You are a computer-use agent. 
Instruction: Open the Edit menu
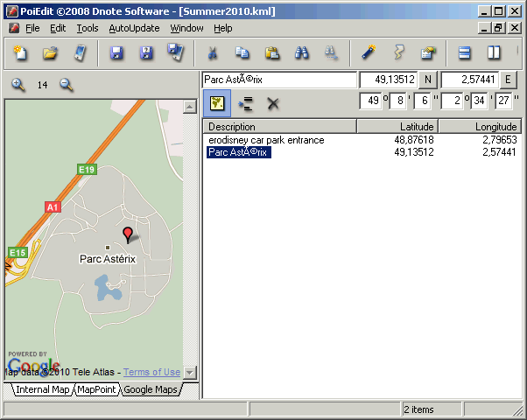[58, 28]
